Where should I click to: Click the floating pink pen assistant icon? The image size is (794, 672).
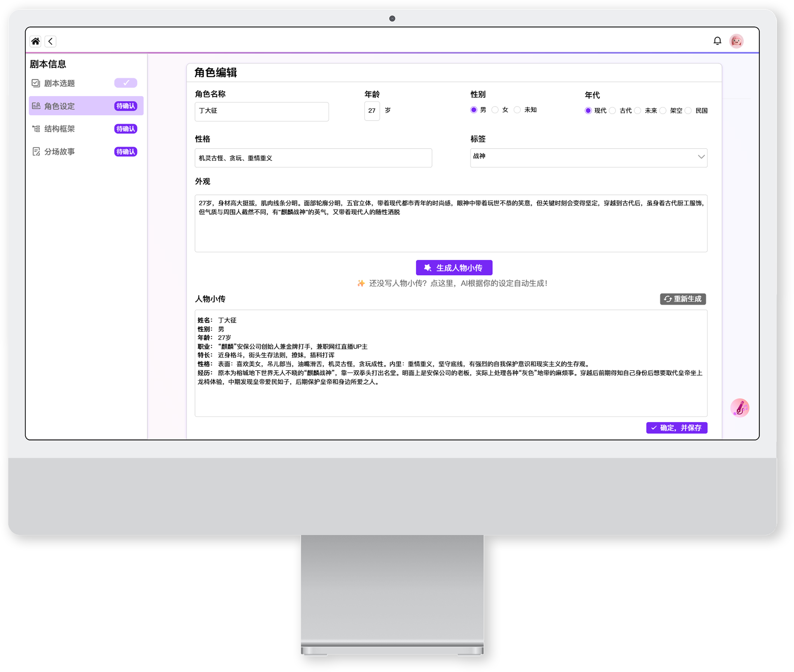pos(739,408)
